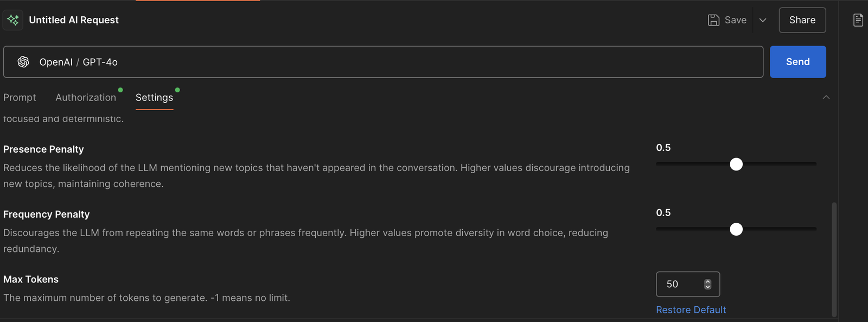Click the Restore Default link
The image size is (868, 322).
[x=691, y=310]
